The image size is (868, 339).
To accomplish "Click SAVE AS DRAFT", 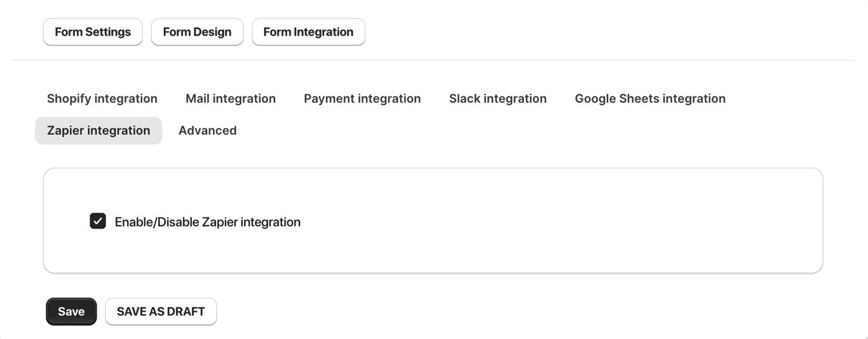I will pyautogui.click(x=161, y=311).
